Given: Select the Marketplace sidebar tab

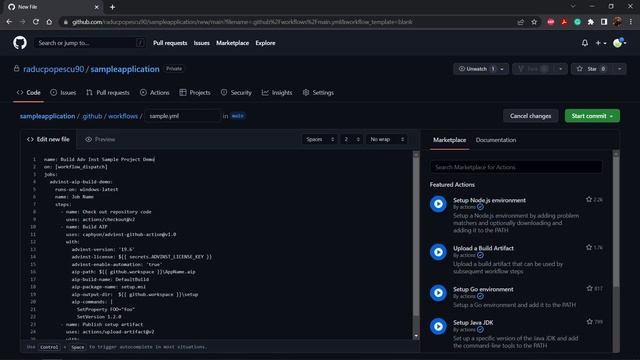Looking at the screenshot, I should 449,140.
